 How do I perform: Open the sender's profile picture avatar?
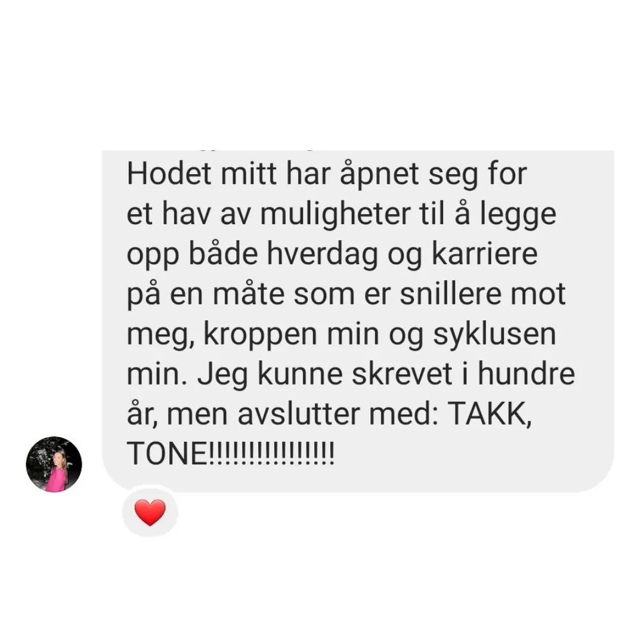point(54,464)
